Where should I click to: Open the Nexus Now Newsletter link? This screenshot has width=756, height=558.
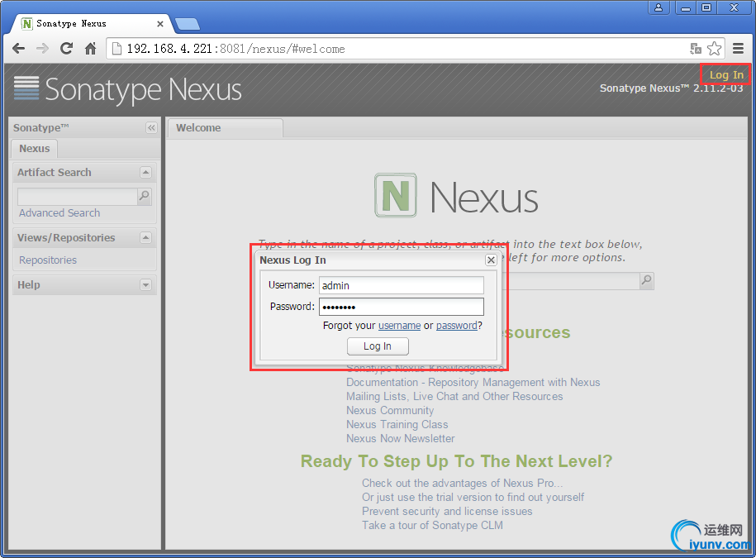point(400,438)
